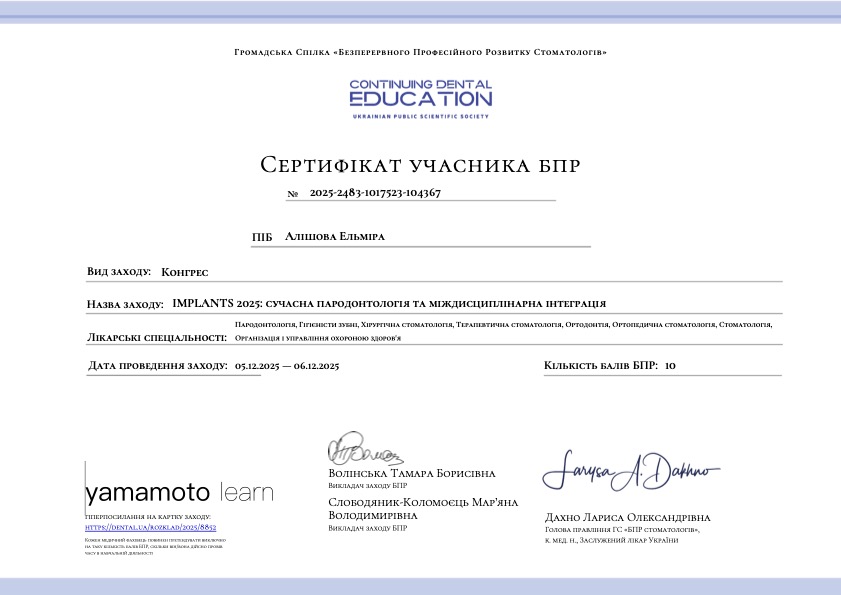The image size is (841, 595).
Task: Click the "ПІБ" label
Action: point(262,237)
